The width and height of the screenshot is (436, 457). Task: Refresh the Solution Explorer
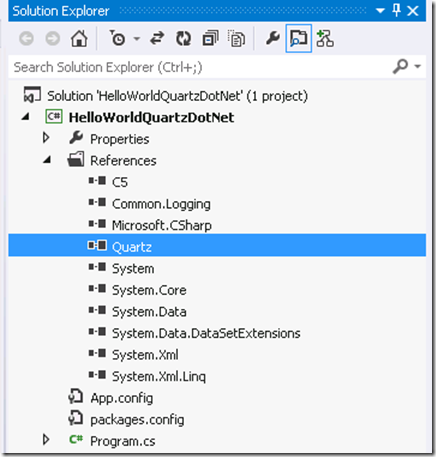click(x=184, y=39)
